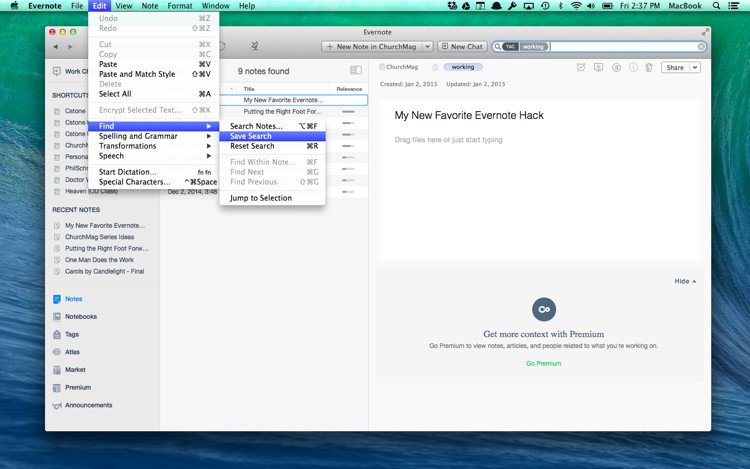Open note info with the i icon

pyautogui.click(x=633, y=67)
